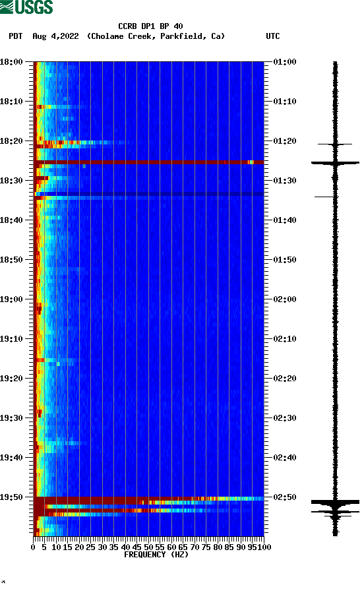The width and height of the screenshot is (364, 589).
Task: Click the broadband red event band near 18:25
Action: (149, 162)
